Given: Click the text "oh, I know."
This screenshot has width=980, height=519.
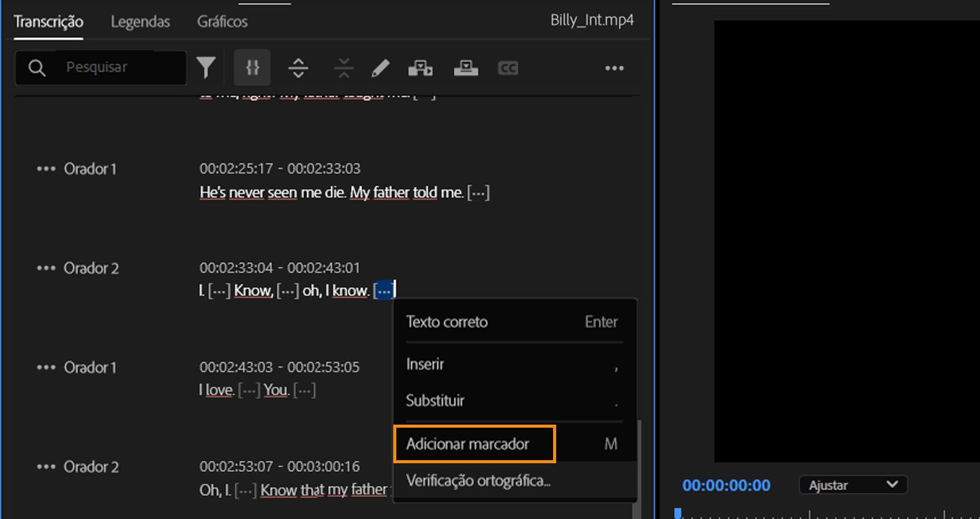Looking at the screenshot, I should click(336, 290).
